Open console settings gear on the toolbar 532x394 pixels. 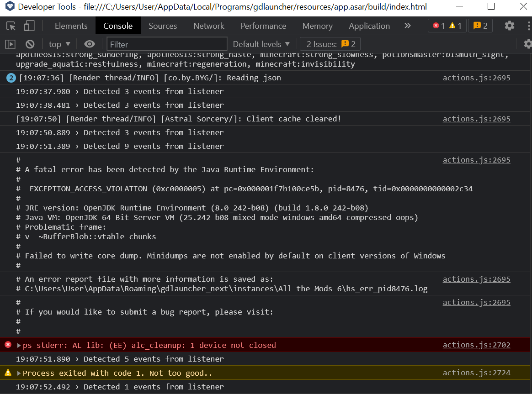click(x=527, y=44)
